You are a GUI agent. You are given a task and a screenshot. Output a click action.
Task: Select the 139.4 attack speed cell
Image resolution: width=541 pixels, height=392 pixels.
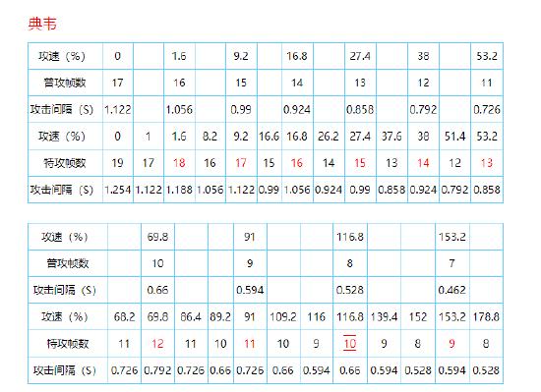384,316
